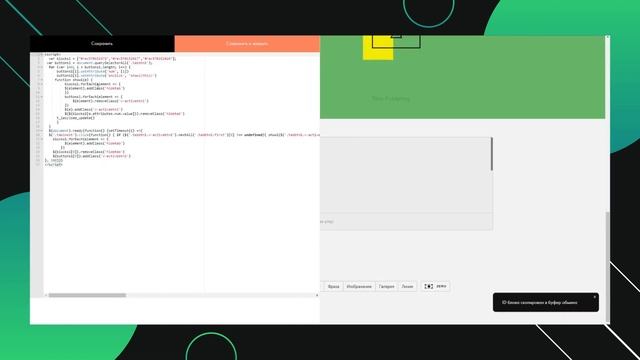Click the left arrow of the code editor scrollbar
This screenshot has height=360, width=640.
click(x=46, y=295)
